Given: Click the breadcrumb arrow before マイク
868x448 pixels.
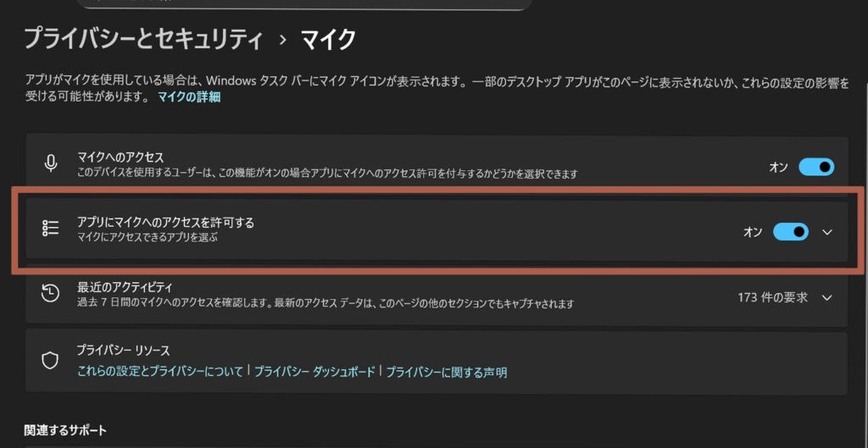Looking at the screenshot, I should (x=283, y=39).
